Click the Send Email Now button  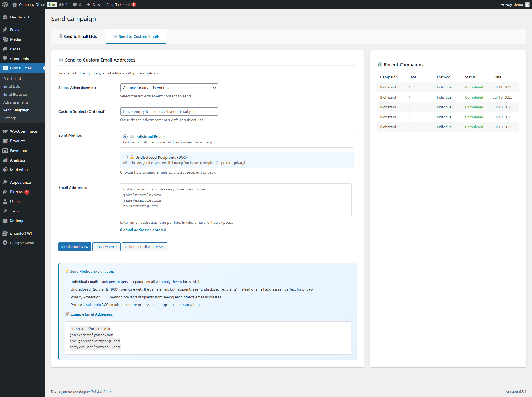[x=75, y=247]
